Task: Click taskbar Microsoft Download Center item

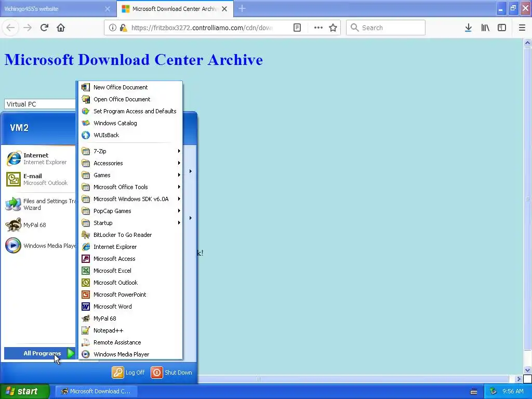Action: point(96,391)
